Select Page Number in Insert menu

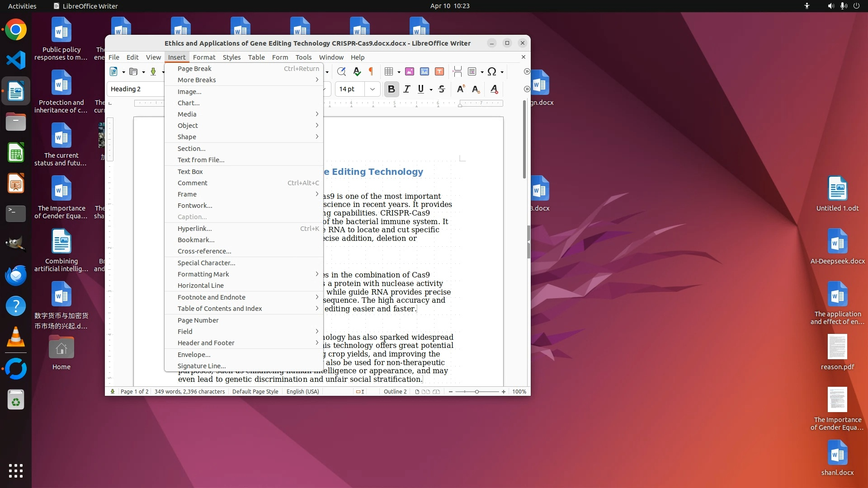[x=198, y=320]
